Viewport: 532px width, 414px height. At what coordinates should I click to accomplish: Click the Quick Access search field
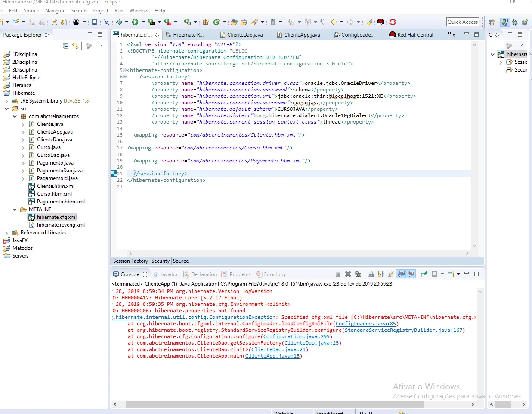point(462,22)
